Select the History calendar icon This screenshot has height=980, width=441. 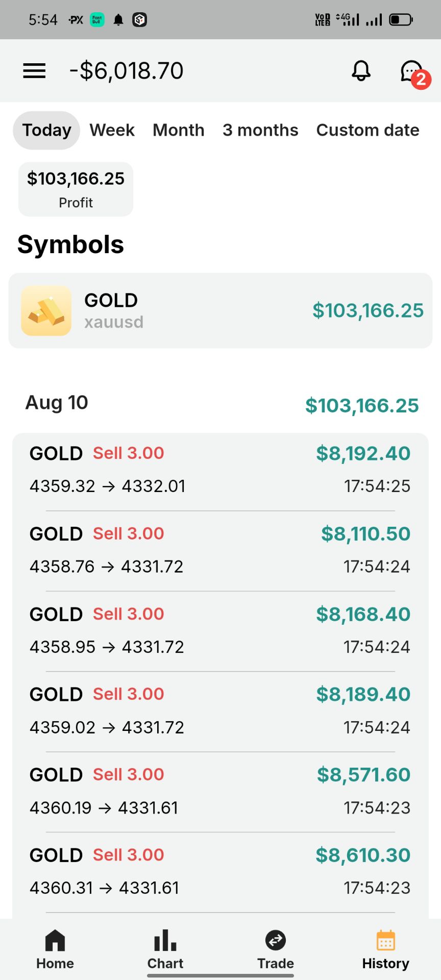click(x=386, y=940)
